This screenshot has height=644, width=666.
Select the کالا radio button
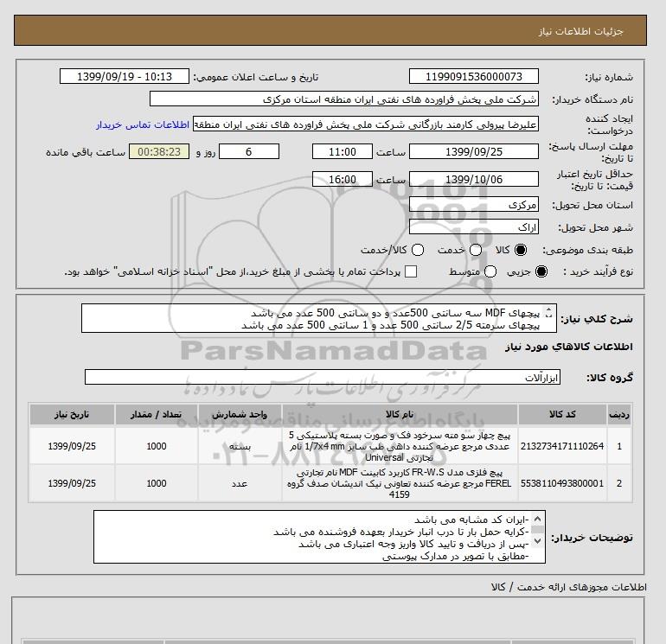point(521,250)
